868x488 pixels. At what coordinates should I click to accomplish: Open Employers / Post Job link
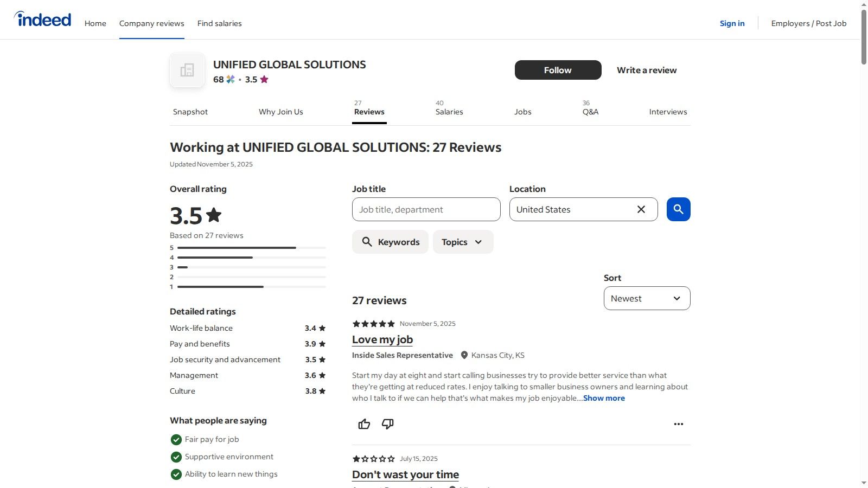coord(809,23)
